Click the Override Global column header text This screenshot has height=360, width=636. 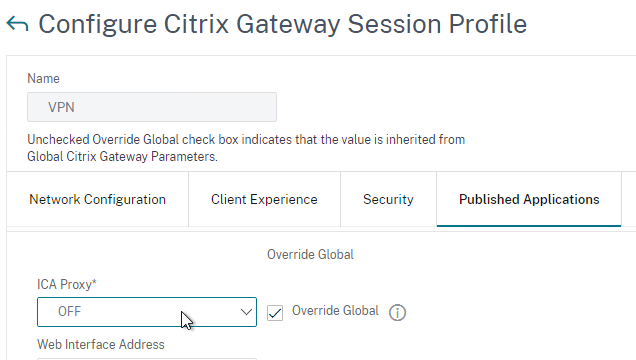(310, 255)
